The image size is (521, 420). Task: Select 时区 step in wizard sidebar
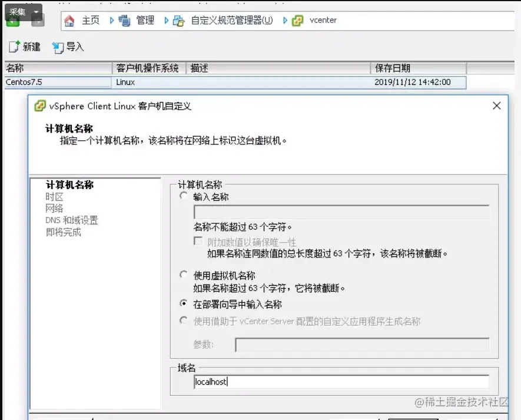tap(54, 197)
